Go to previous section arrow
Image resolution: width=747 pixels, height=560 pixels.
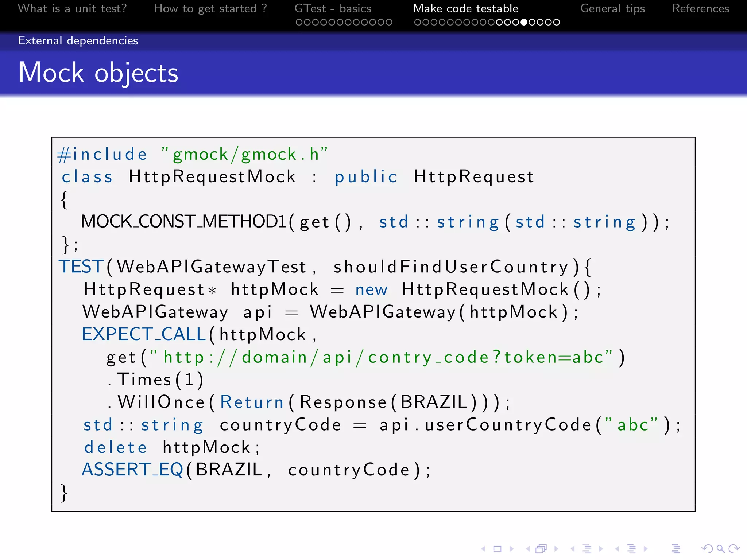click(x=617, y=549)
